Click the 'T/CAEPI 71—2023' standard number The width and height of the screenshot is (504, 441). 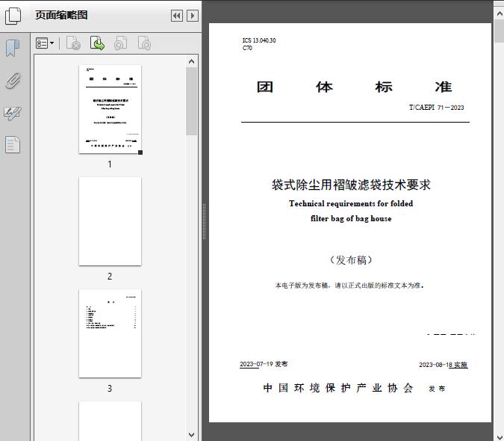(436, 108)
